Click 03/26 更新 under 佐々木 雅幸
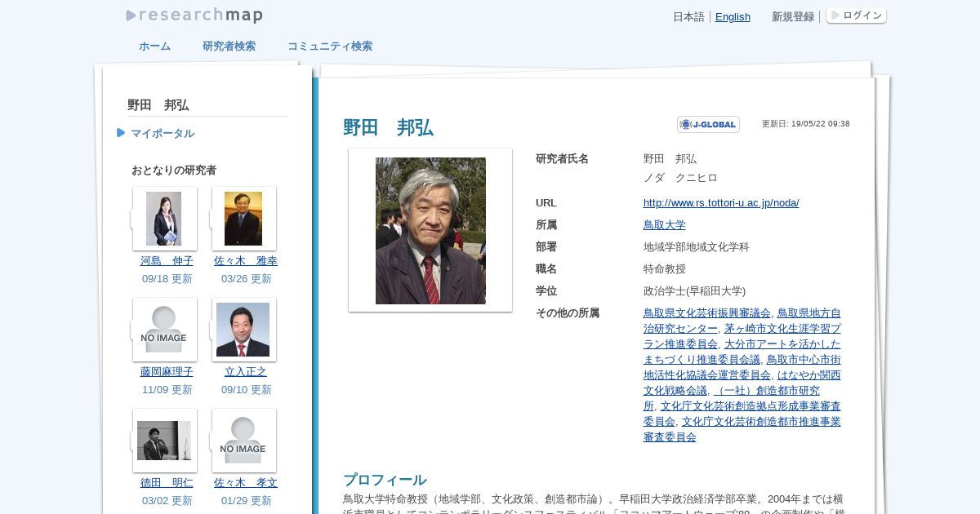Viewport: 980px width, 514px height. [x=247, y=279]
